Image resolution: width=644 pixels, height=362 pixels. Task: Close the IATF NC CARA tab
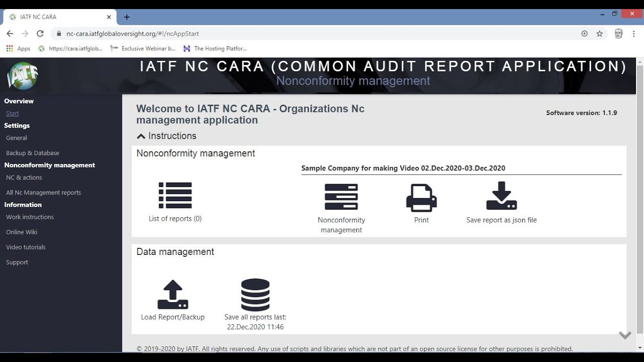[109, 17]
